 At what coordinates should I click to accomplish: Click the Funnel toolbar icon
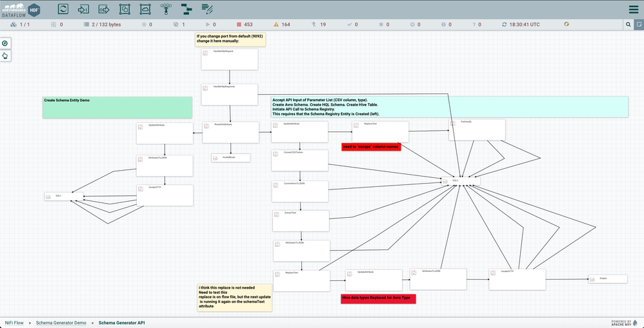[166, 9]
